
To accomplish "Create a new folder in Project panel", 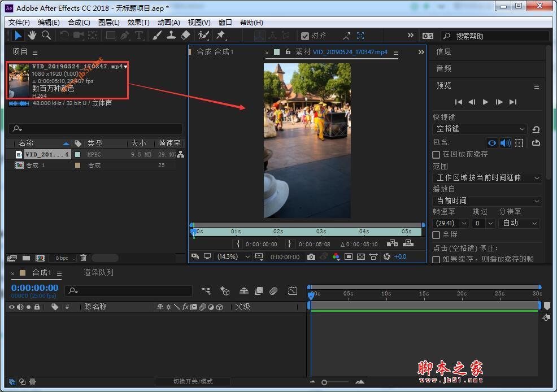I will [26, 258].
